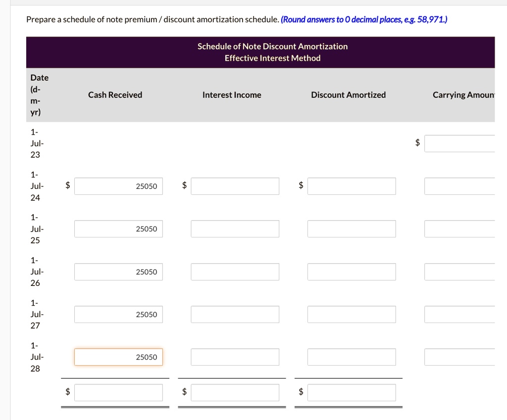Click Cash Received field for 1-Jul-28
The height and width of the screenshot is (420, 507).
pos(118,357)
